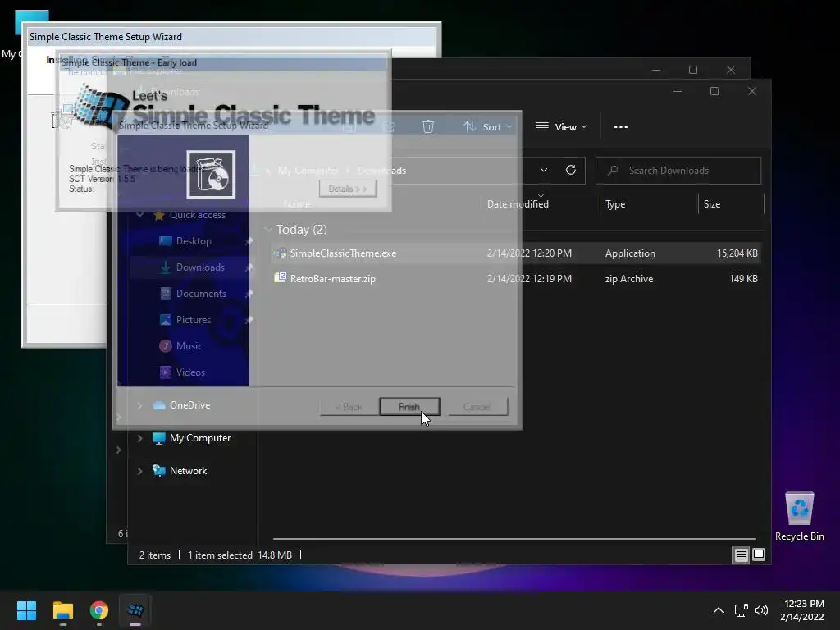Open See more options ellipsis menu
The height and width of the screenshot is (630, 840).
(621, 127)
